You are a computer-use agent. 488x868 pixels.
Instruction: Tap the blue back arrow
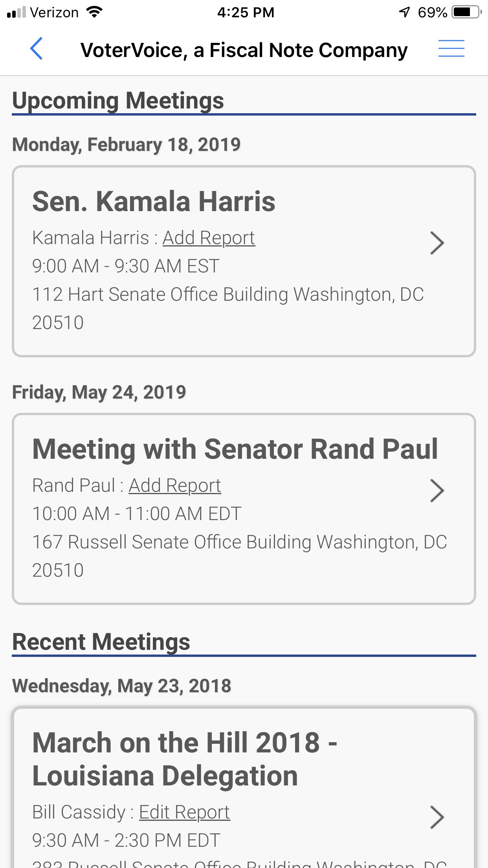[36, 49]
